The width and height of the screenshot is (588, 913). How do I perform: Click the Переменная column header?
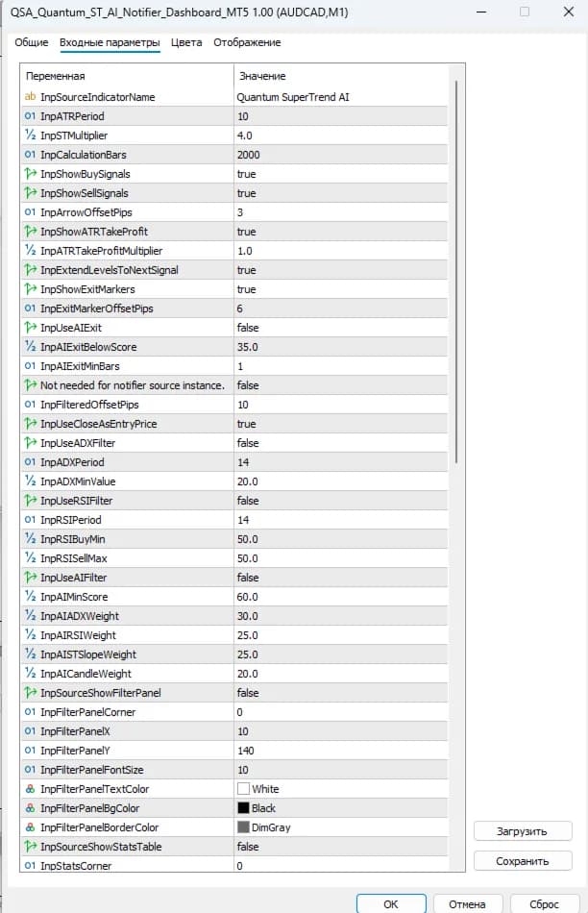[x=127, y=76]
